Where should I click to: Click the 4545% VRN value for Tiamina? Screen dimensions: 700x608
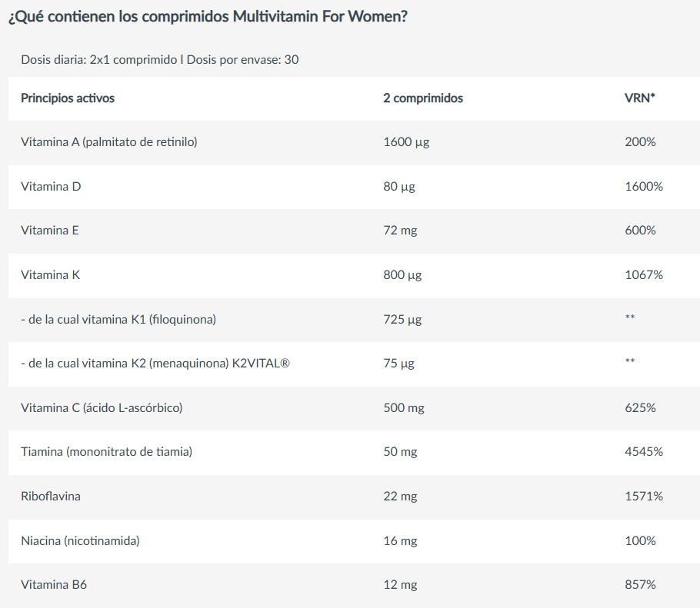644,452
